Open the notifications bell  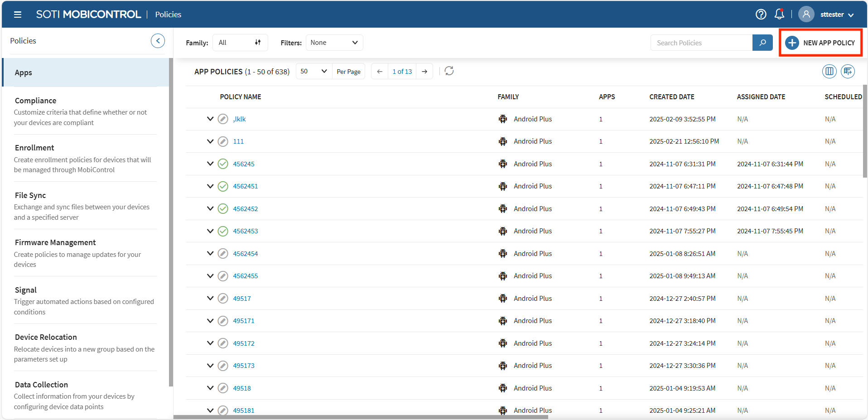779,14
